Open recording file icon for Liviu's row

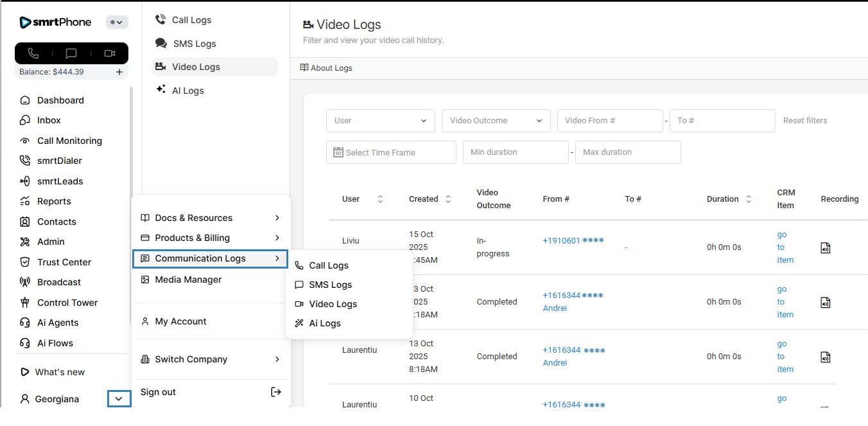click(826, 247)
